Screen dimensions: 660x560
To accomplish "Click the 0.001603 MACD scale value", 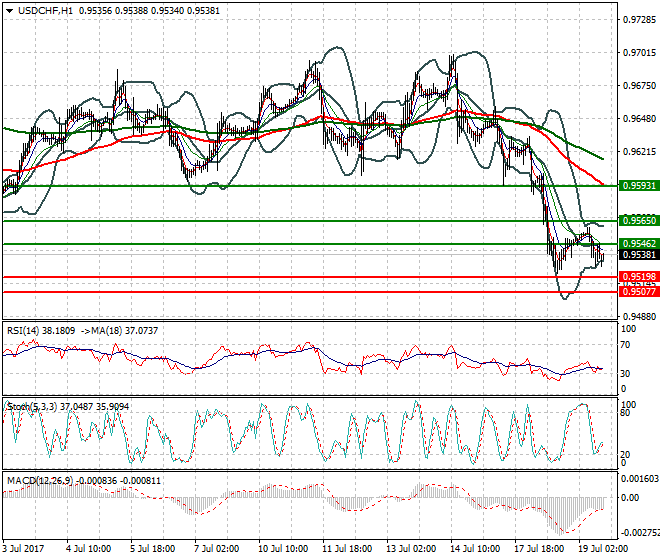I will click(x=640, y=479).
